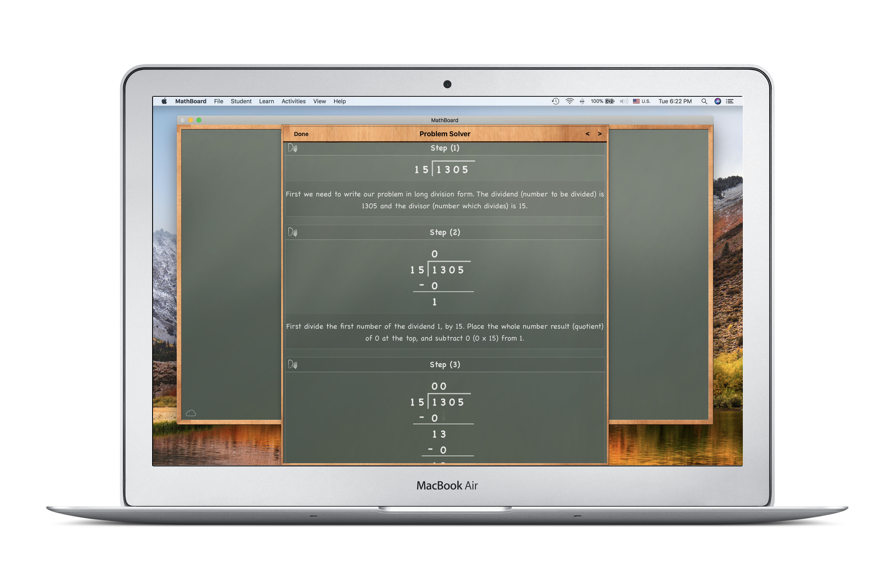Click the Step (1) explanation paragraph
Image resolution: width=895 pixels, height=588 pixels.
[x=445, y=200]
